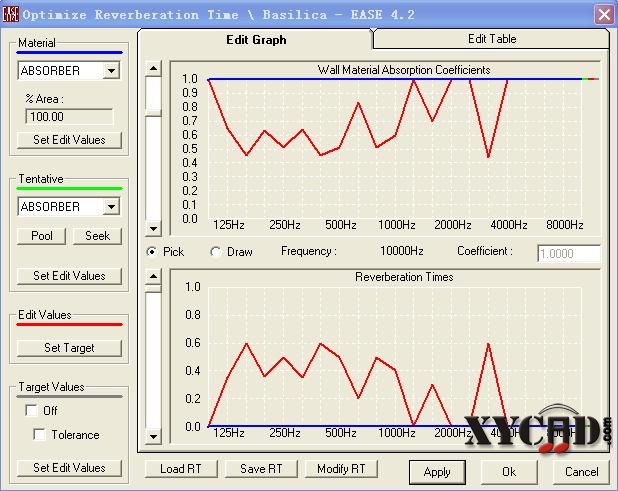Image resolution: width=618 pixels, height=491 pixels.
Task: Switch to the Edit Table tab
Action: tap(491, 39)
